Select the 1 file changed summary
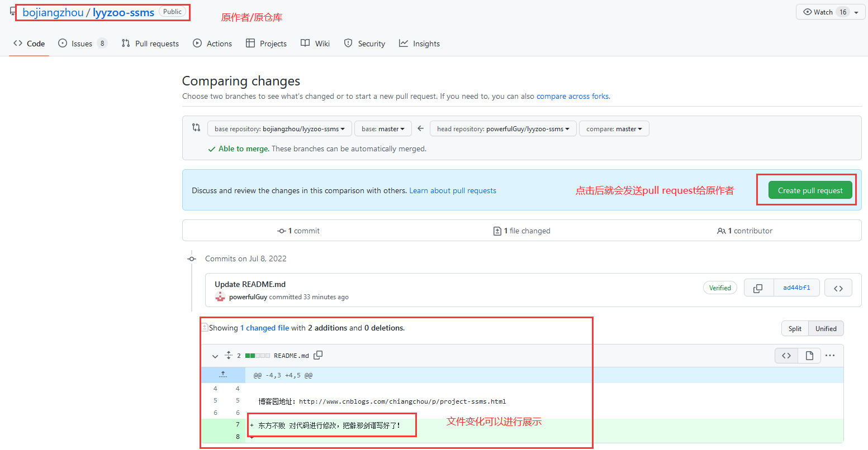This screenshot has width=868, height=450. click(522, 231)
